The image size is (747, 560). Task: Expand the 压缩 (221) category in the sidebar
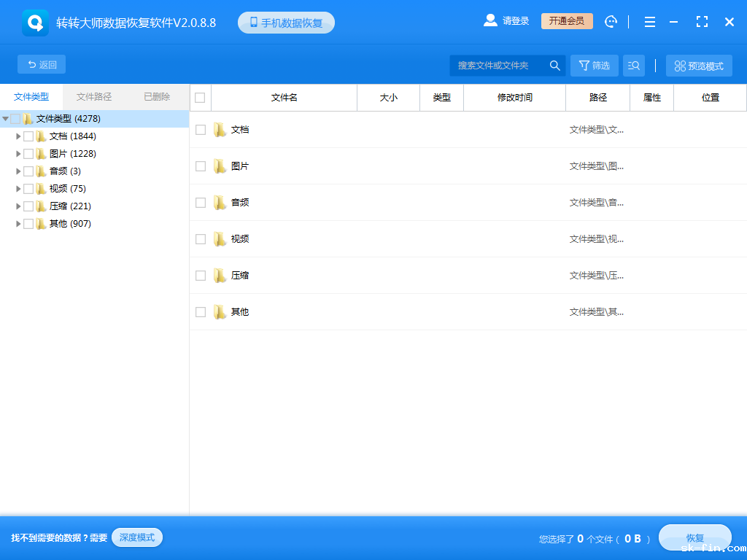point(18,206)
